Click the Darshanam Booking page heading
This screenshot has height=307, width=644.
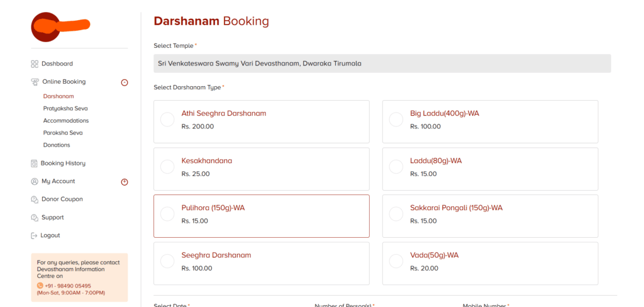pos(211,21)
